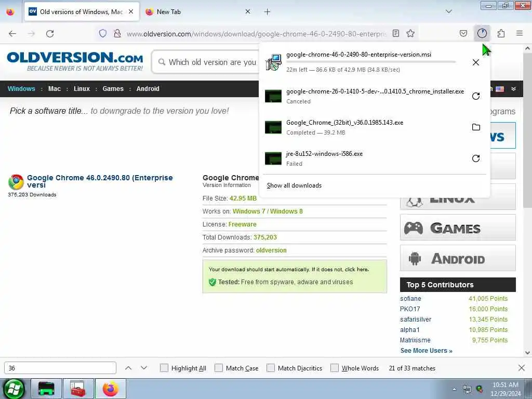532x399 pixels.
Task: Click the oldversion archive password text
Action: click(x=271, y=250)
